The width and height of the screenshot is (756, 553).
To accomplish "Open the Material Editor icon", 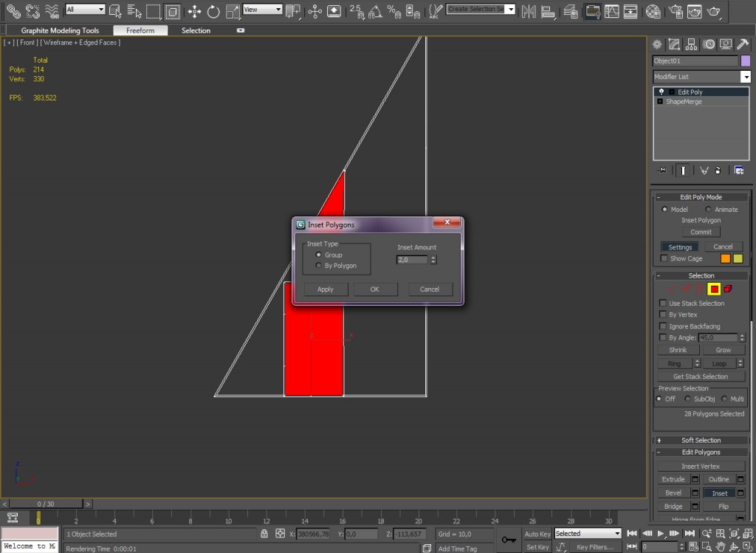I will [653, 10].
